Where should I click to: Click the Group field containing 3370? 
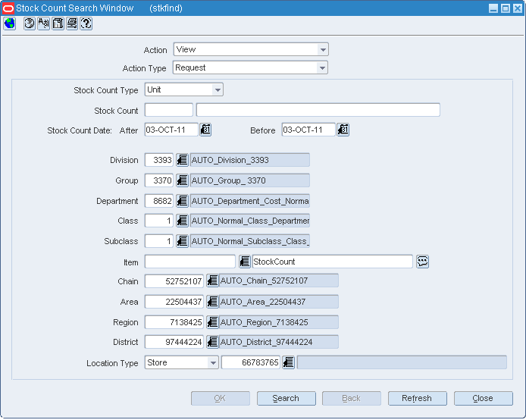(159, 180)
